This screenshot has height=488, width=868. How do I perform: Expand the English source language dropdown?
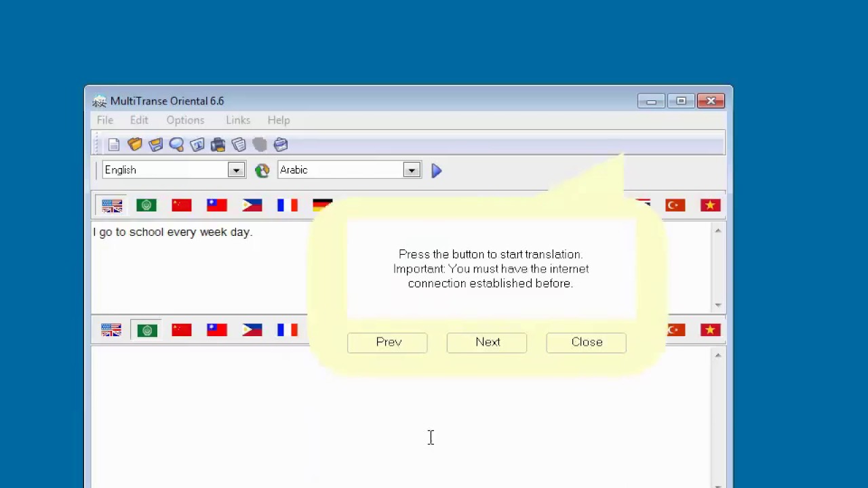click(236, 170)
